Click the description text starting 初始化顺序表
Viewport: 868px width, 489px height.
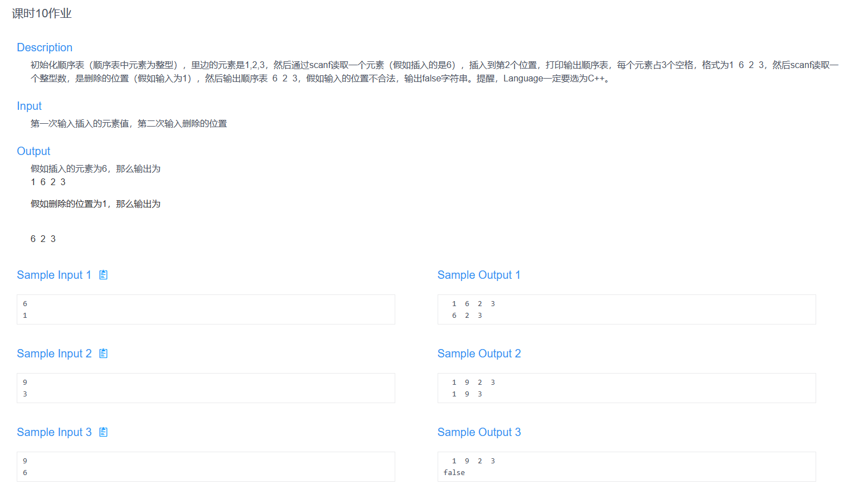434,72
